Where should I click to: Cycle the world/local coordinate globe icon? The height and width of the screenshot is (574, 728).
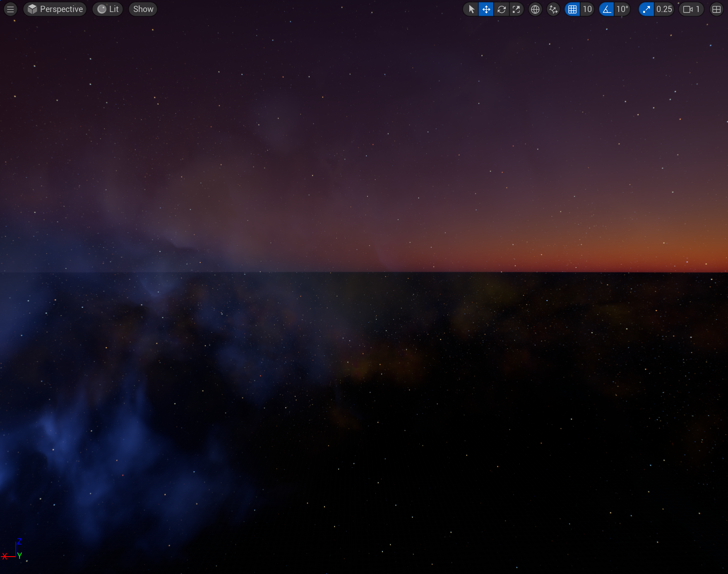[x=535, y=9]
